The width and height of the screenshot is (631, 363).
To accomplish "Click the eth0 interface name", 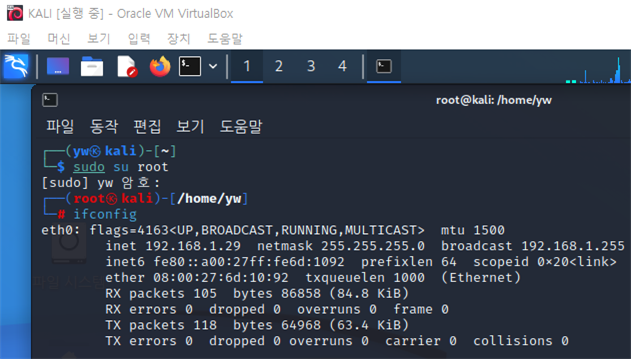I will [61, 230].
